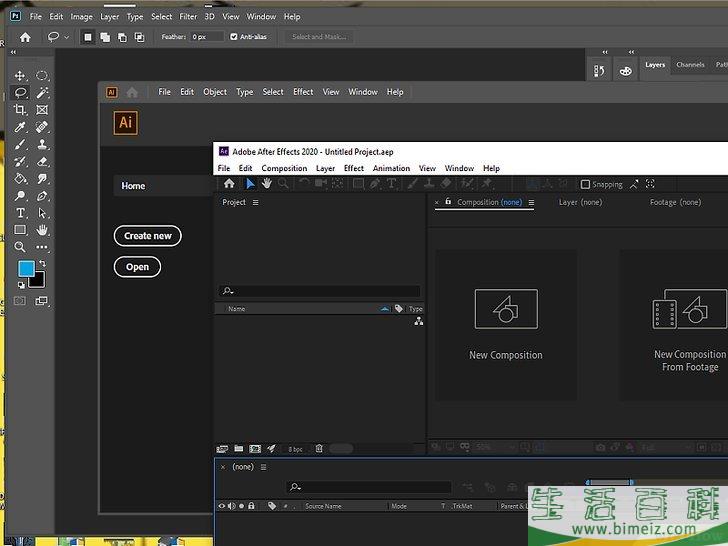The height and width of the screenshot is (546, 728).
Task: Toggle the composition lock icon in After Effects
Action: click(x=448, y=202)
